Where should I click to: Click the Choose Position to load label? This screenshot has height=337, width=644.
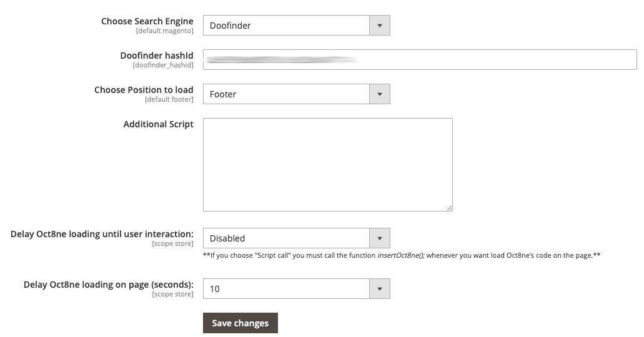coord(144,90)
